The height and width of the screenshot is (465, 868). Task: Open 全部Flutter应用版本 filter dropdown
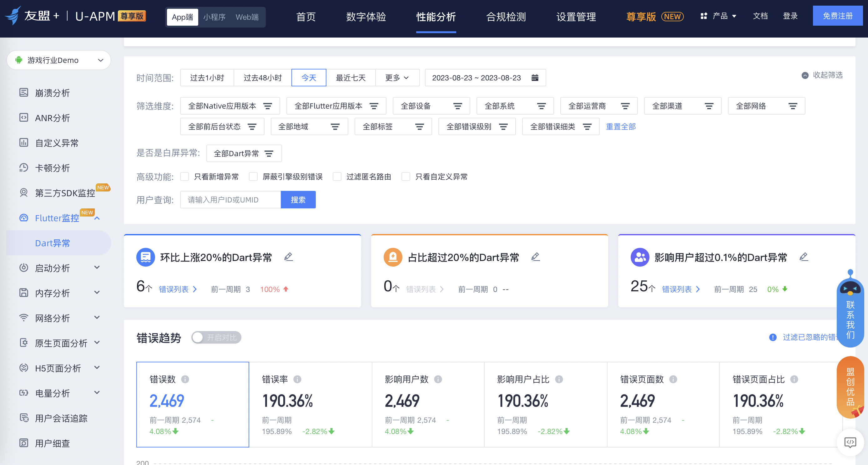click(336, 106)
